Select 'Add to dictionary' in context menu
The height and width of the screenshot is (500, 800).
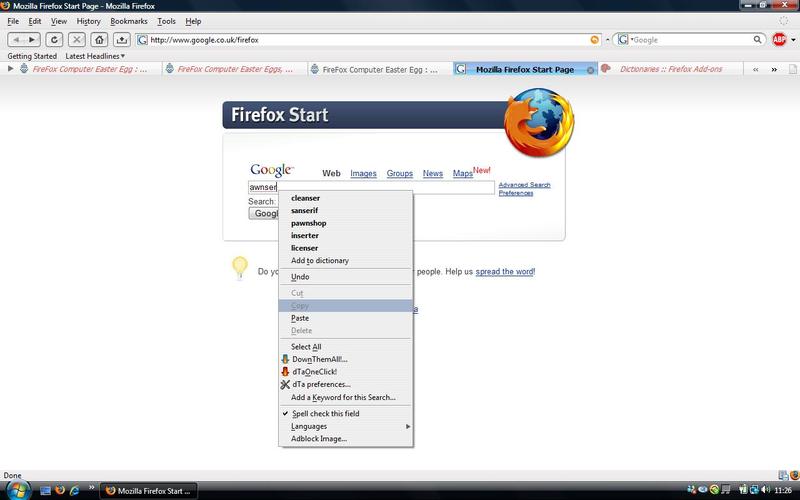pyautogui.click(x=319, y=260)
